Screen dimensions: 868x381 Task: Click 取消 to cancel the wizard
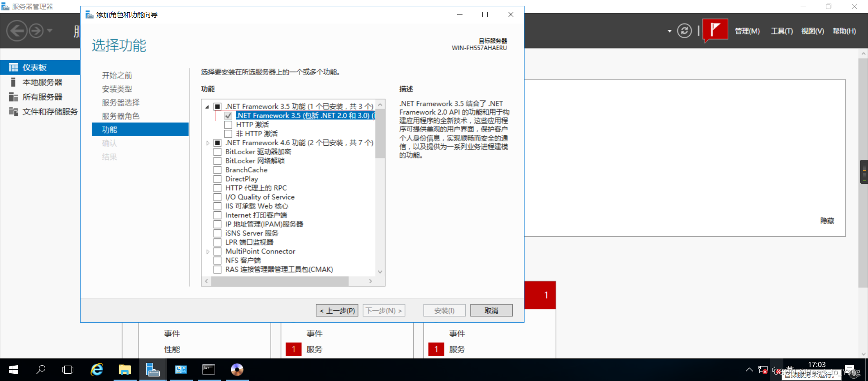(491, 310)
